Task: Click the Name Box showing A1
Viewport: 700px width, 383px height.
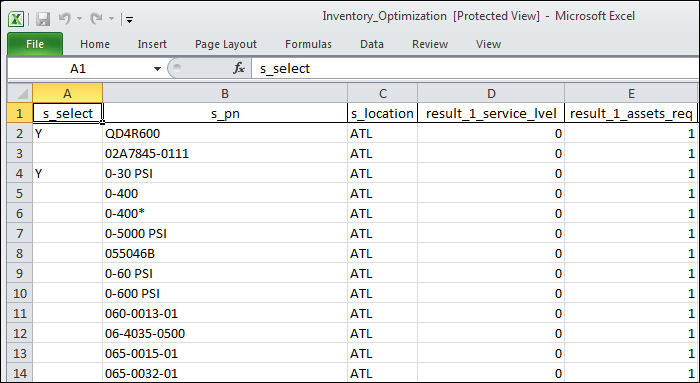Action: coord(79,69)
